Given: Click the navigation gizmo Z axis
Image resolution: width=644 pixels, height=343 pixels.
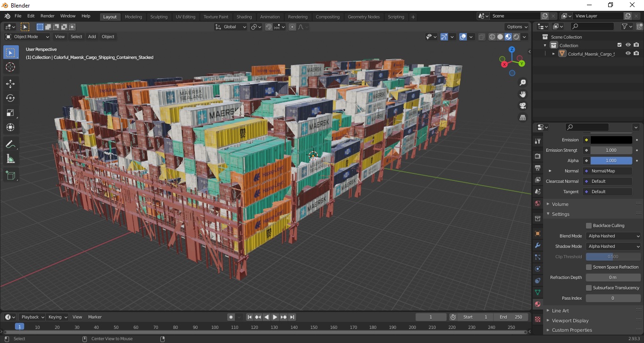Looking at the screenshot, I should 512,49.
